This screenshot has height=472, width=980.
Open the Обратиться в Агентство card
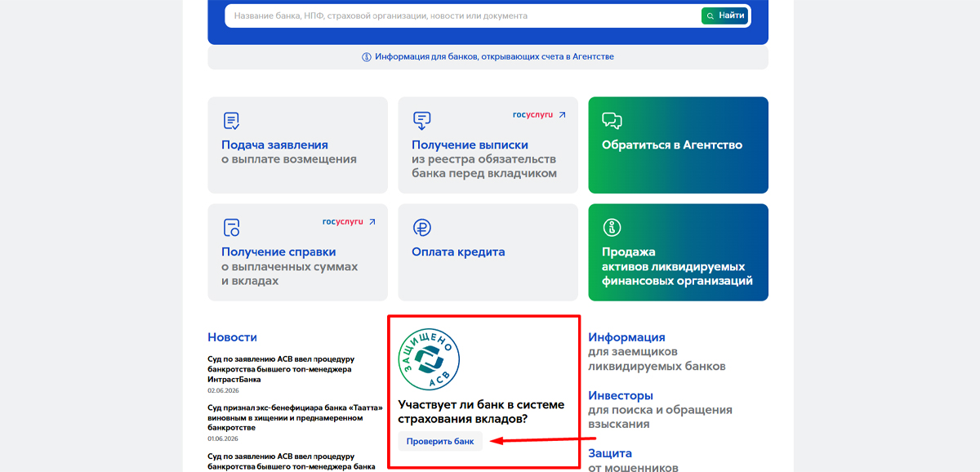tap(679, 145)
